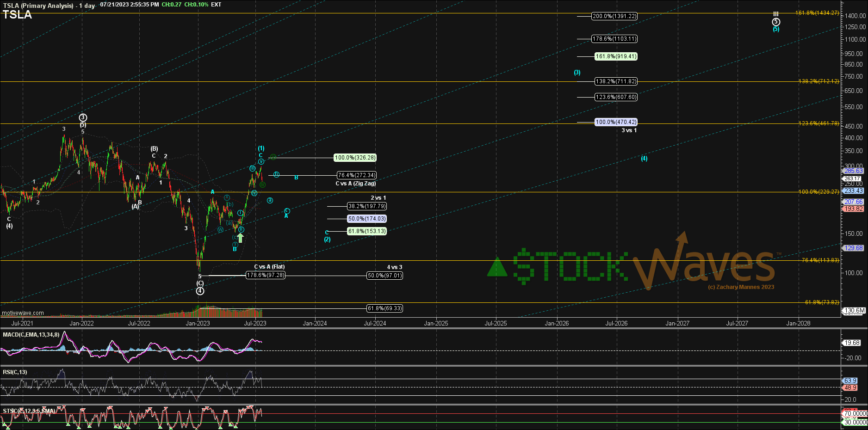
Task: Select the cyan (2) wave projection label
Action: coord(327,240)
